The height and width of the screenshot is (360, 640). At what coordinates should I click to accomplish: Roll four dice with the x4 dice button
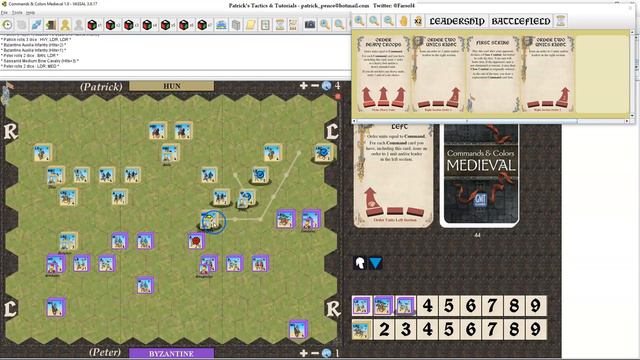point(149,25)
